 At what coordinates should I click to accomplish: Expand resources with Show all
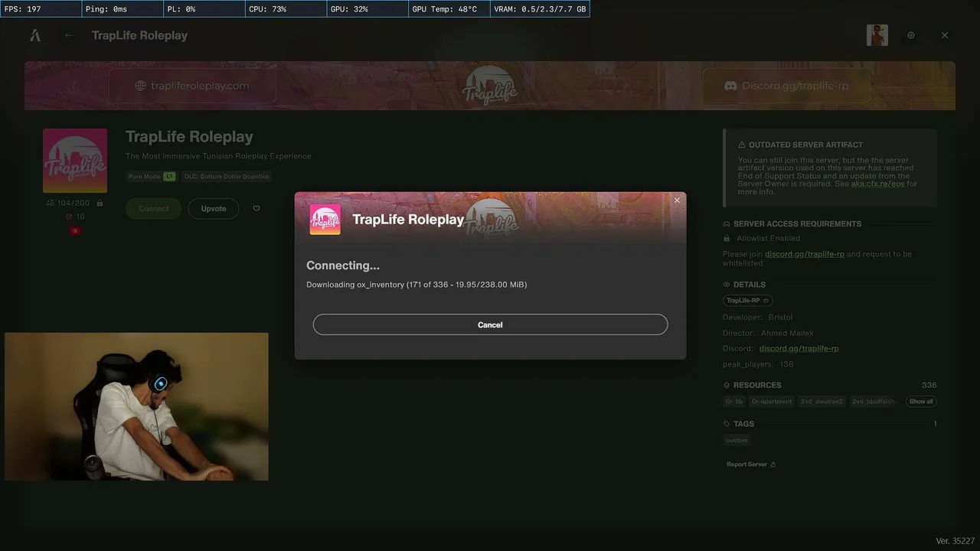click(x=921, y=401)
